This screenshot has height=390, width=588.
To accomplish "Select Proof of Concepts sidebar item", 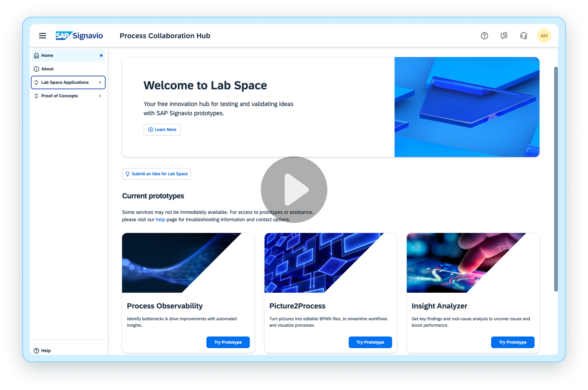I will point(59,96).
